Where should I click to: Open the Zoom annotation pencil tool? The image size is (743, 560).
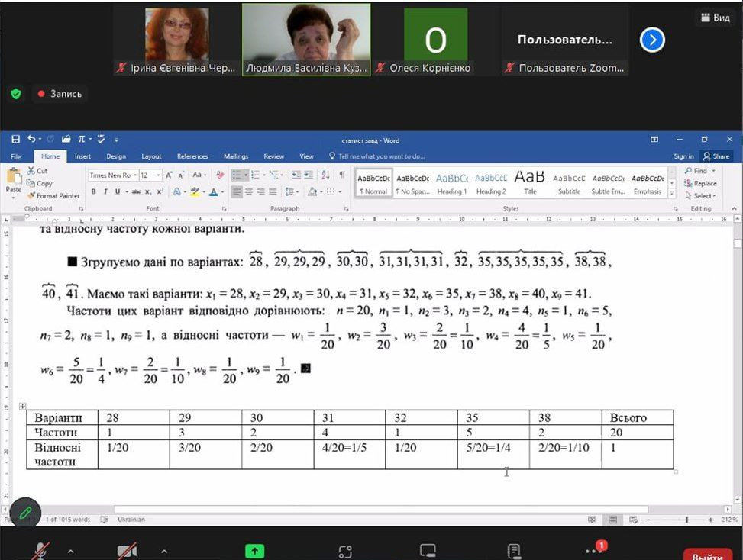point(26,512)
